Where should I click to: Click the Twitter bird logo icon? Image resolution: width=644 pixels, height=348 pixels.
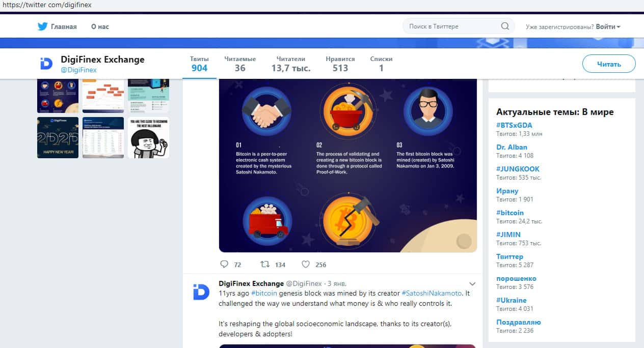coord(42,26)
